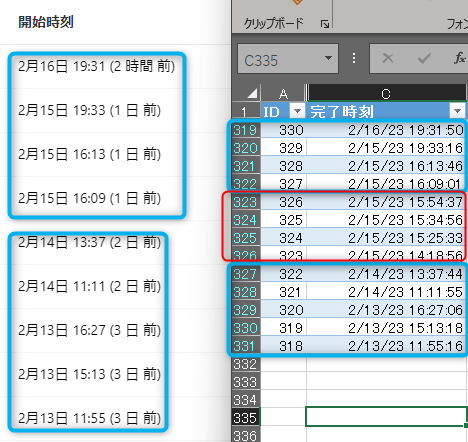The image size is (468, 442).
Task: Click selected empty cell C335
Action: pyautogui.click(x=386, y=416)
